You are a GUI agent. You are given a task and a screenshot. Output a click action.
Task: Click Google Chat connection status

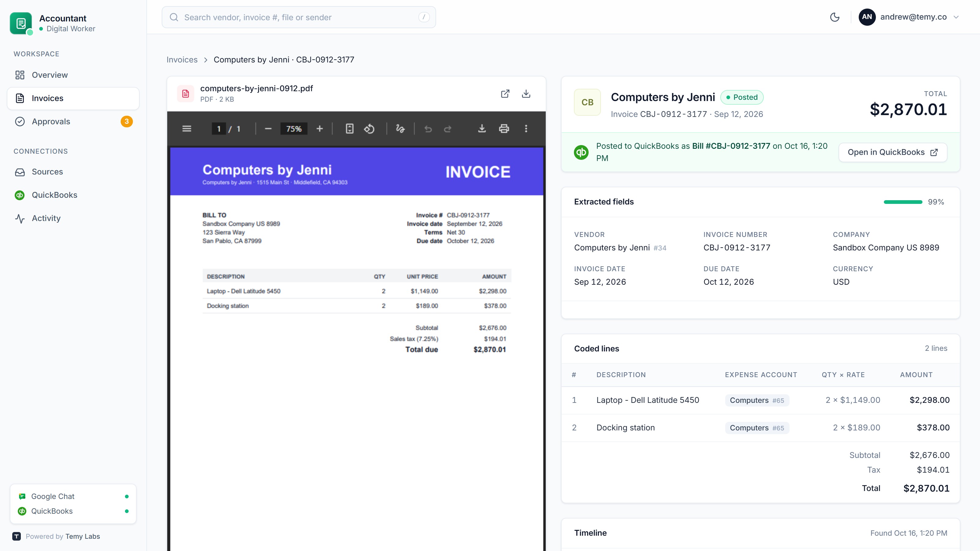[73, 496]
